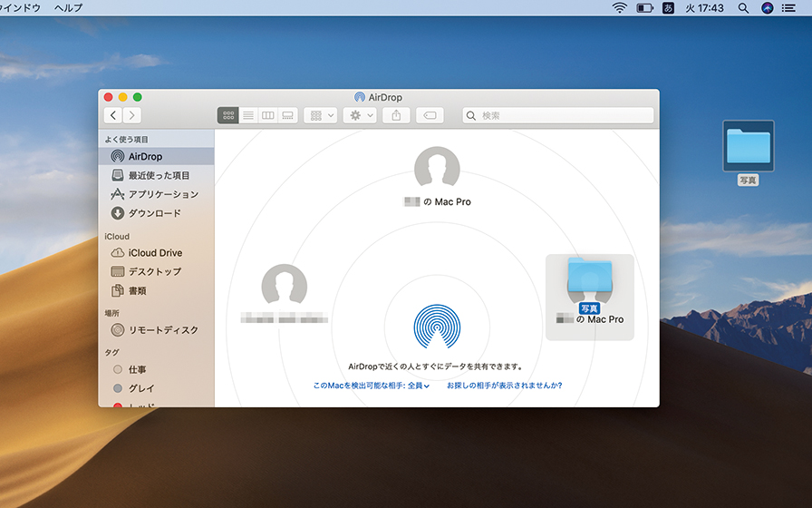This screenshot has width=812, height=508.
Task: Click the Finder back navigation arrow
Action: [113, 115]
